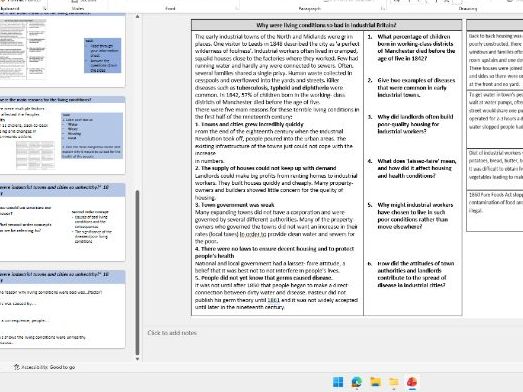Click heading '5. People did not yet know that germs'

tap(264, 278)
